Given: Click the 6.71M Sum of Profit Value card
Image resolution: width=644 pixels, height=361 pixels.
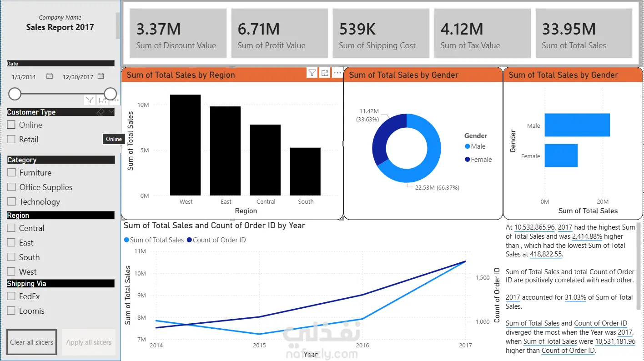Looking at the screenshot, I should [x=280, y=33].
